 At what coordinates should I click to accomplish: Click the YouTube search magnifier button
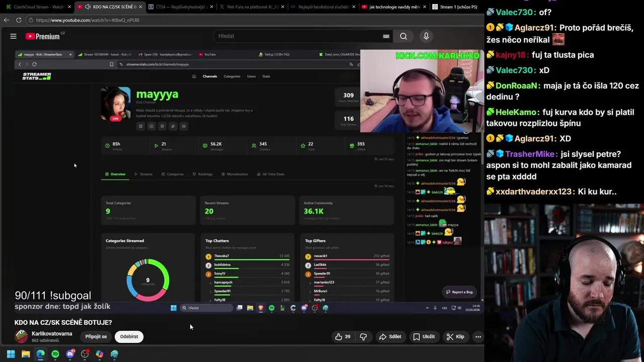(404, 36)
